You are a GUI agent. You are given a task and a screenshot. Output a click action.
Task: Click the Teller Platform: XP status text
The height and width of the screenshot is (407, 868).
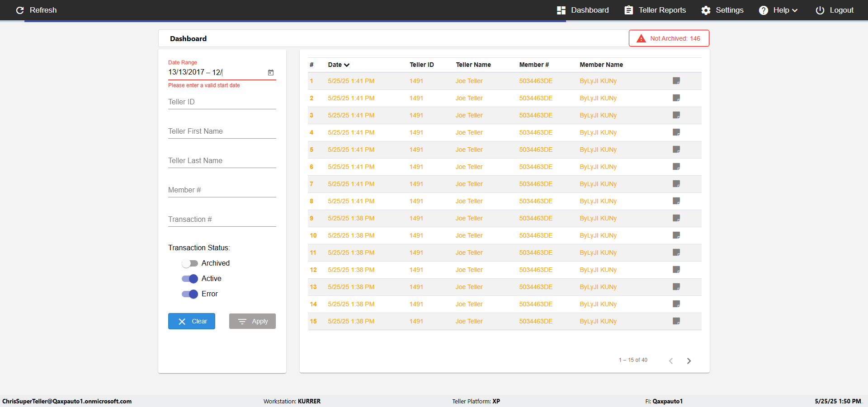476,401
